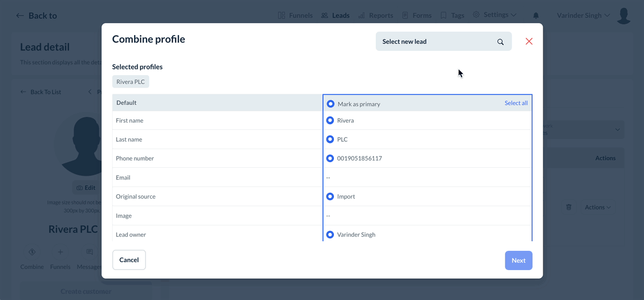The width and height of the screenshot is (644, 300).
Task: Click the search magnifier icon in lead field
Action: pos(500,42)
